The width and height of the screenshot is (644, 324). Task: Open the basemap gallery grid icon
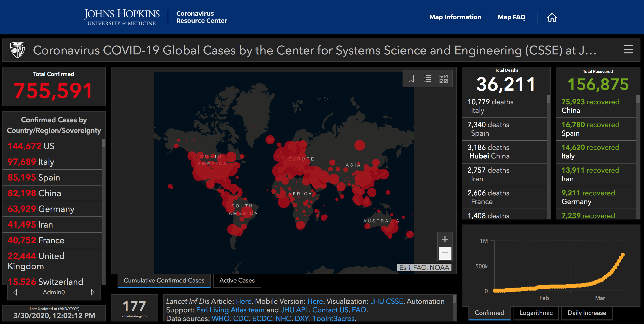tap(443, 78)
